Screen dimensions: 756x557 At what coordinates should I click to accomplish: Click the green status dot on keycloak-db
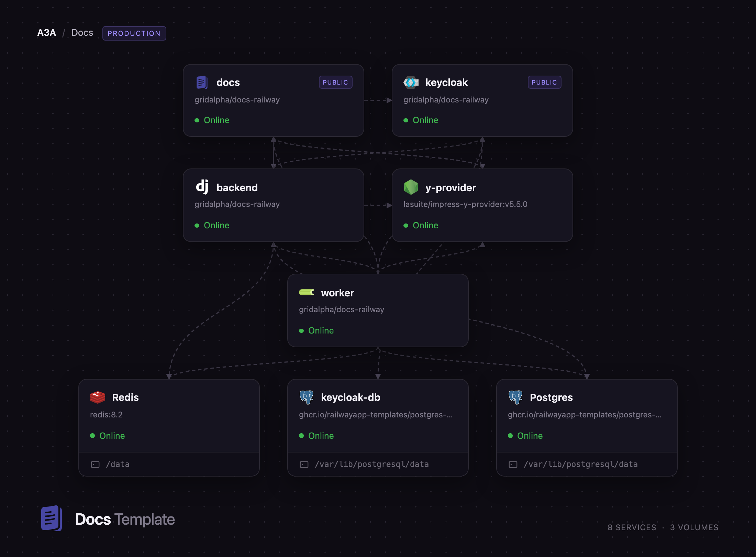click(301, 436)
